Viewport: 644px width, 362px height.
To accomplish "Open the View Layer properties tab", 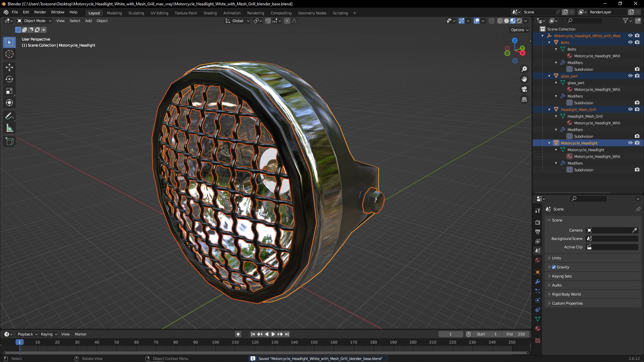I will click(x=538, y=241).
